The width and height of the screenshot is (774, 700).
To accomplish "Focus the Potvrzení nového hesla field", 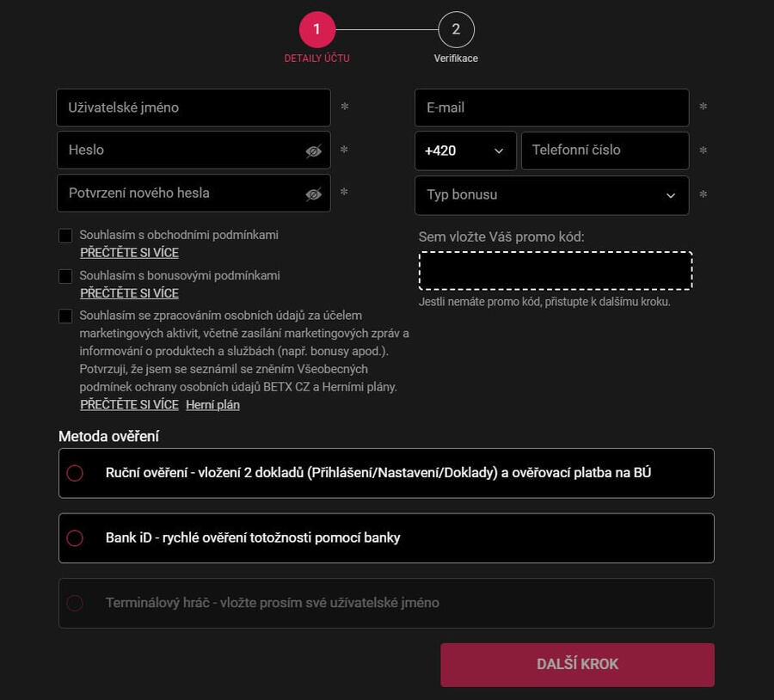I will coord(193,193).
